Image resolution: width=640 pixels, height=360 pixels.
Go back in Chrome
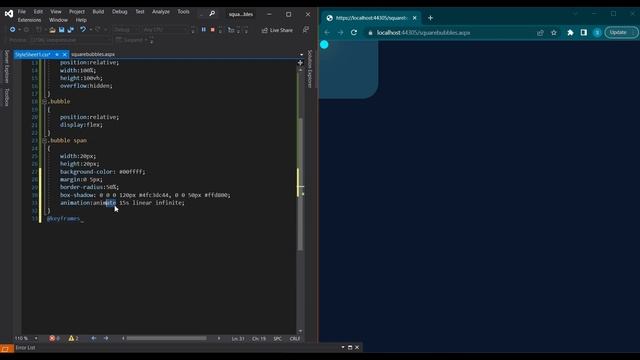[x=327, y=33]
